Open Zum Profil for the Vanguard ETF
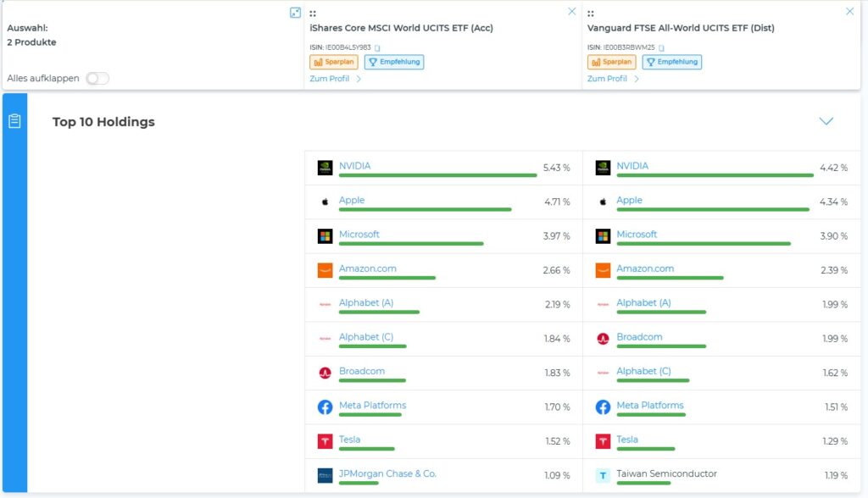Screen dimensions: 868x498 click(612, 79)
